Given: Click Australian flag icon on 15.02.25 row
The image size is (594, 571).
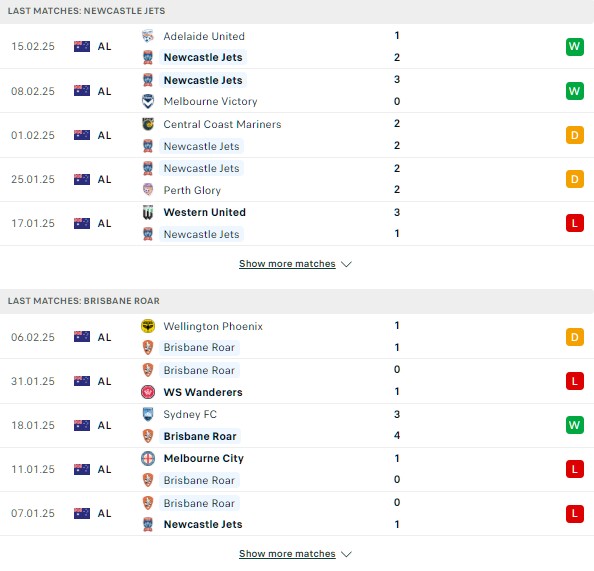Looking at the screenshot, I should [82, 46].
